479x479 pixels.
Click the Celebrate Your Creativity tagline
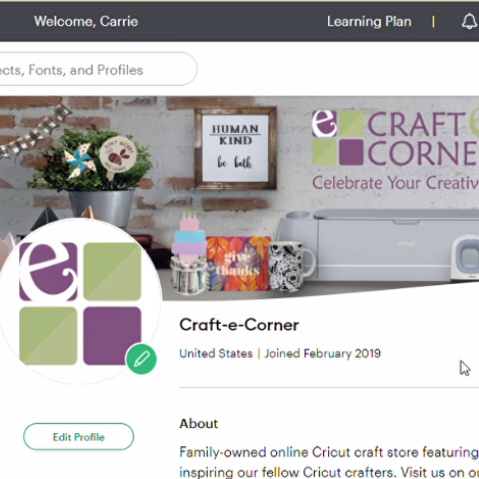(395, 183)
